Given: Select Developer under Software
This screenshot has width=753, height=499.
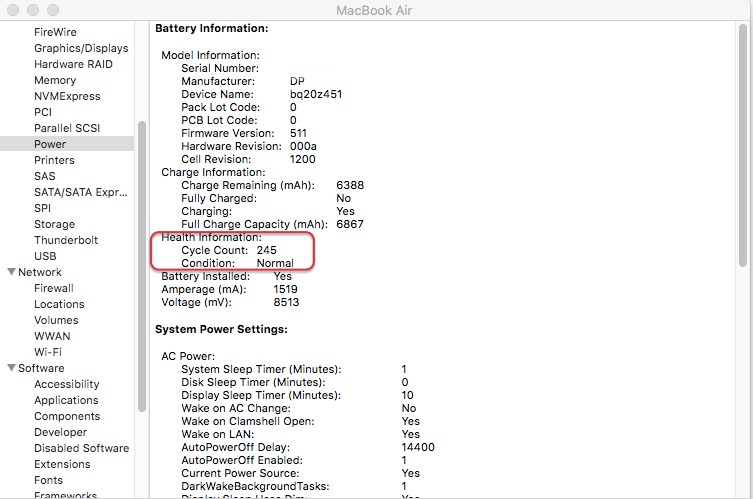Looking at the screenshot, I should pos(61,432).
